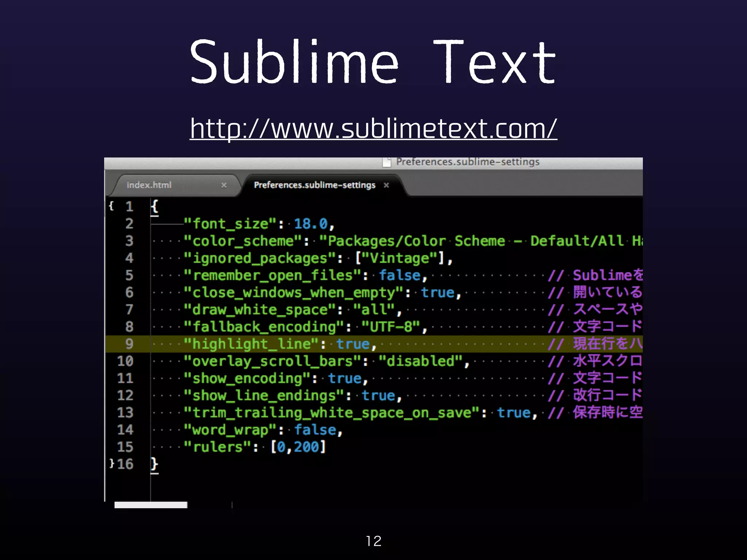
Task: Collapse the fold marker at line 1
Action: tap(111, 206)
